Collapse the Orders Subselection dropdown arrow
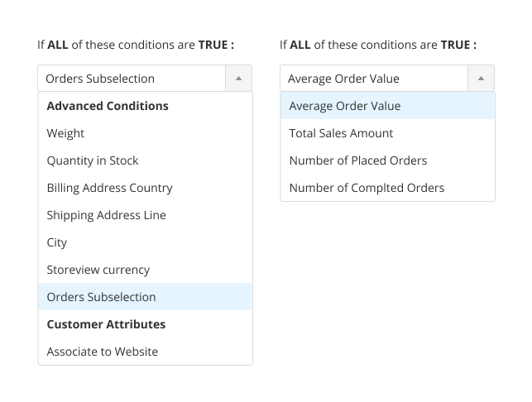The height and width of the screenshot is (402, 532). (238, 79)
